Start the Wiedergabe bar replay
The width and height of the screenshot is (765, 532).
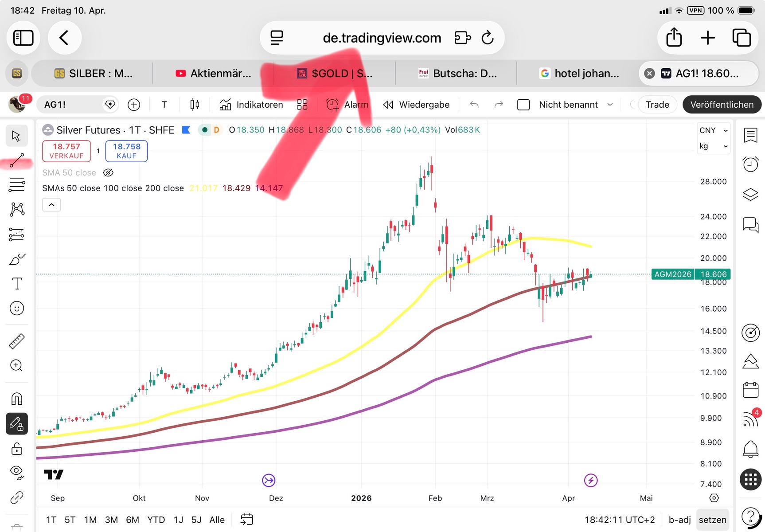coord(416,105)
